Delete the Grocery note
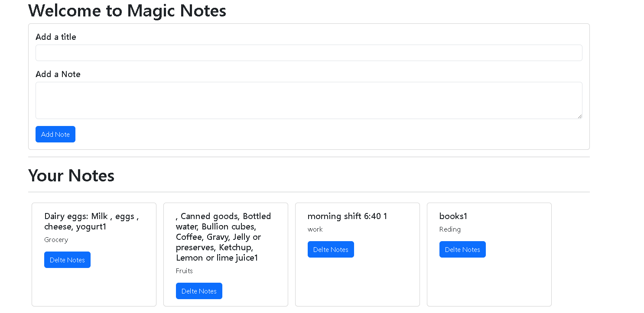 click(67, 260)
